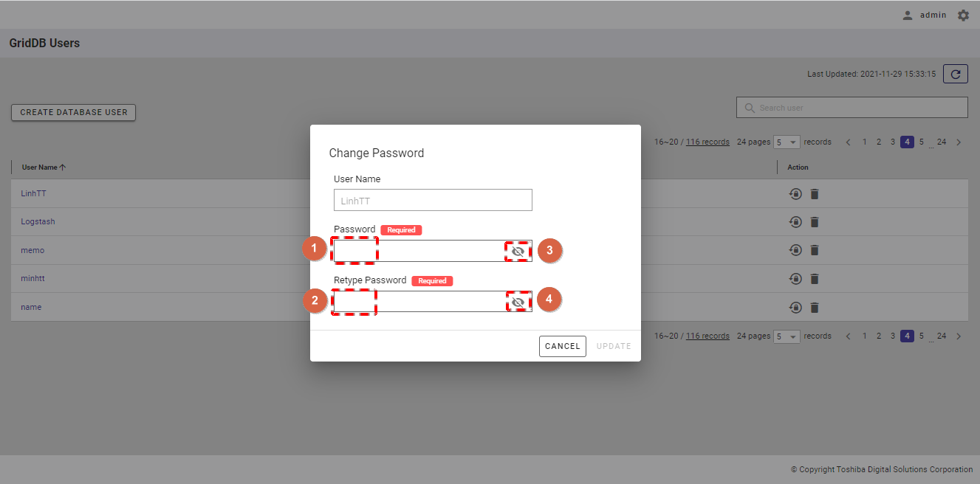Go to next page using top chevron
980x484 pixels.
[x=959, y=142]
